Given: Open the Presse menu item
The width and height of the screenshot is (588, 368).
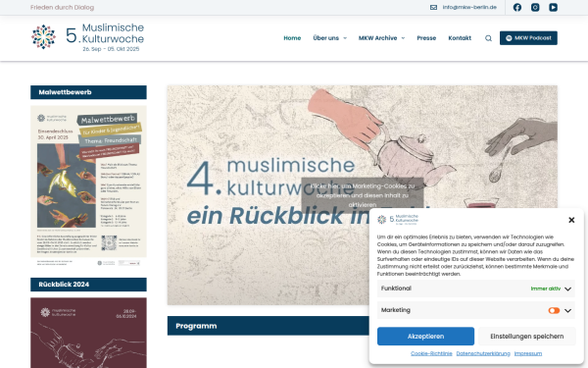Looking at the screenshot, I should [426, 38].
